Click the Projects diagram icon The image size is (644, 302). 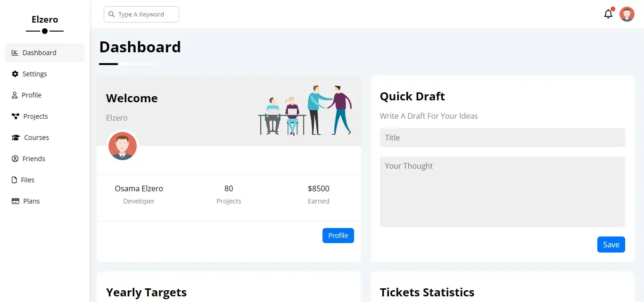(x=16, y=116)
